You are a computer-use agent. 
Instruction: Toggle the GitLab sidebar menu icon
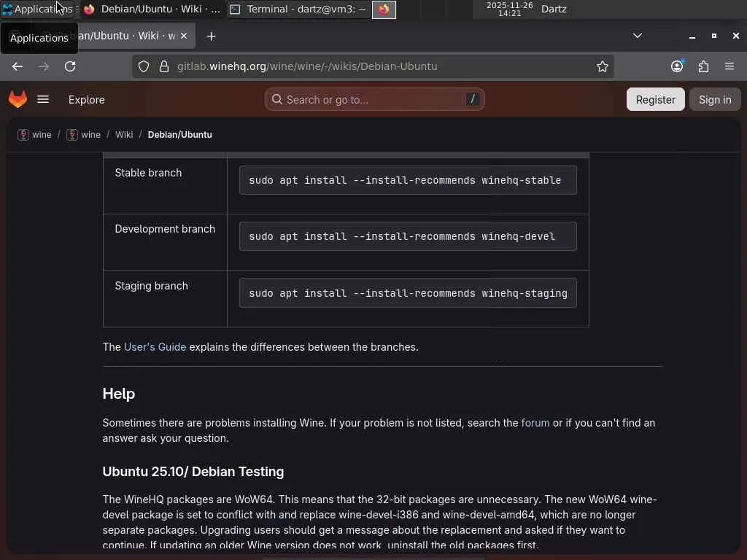tap(43, 99)
